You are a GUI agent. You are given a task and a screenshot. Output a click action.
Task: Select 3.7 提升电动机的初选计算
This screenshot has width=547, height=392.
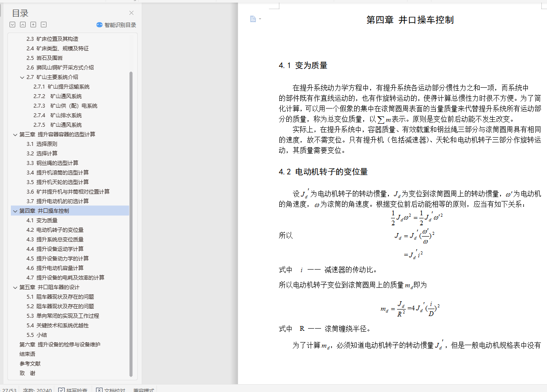[x=57, y=201]
